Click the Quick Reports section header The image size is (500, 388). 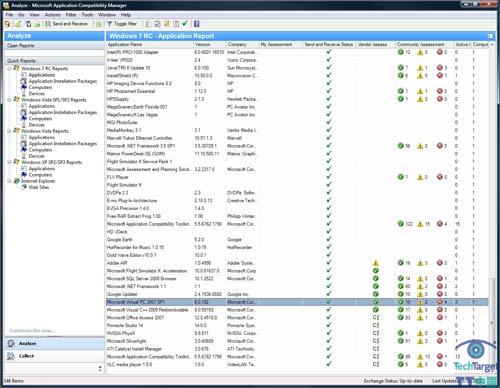tap(54, 61)
